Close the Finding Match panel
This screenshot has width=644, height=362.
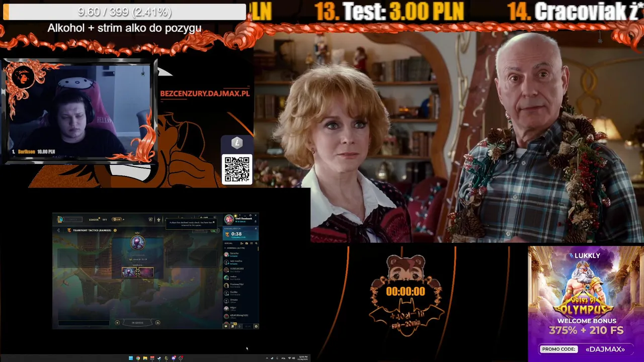tap(256, 228)
